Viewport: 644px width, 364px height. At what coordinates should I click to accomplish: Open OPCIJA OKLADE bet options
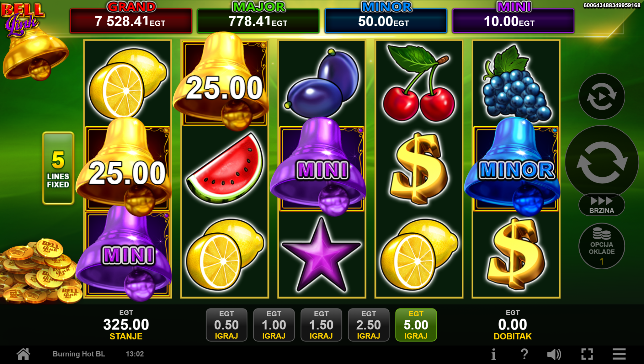pos(602,246)
